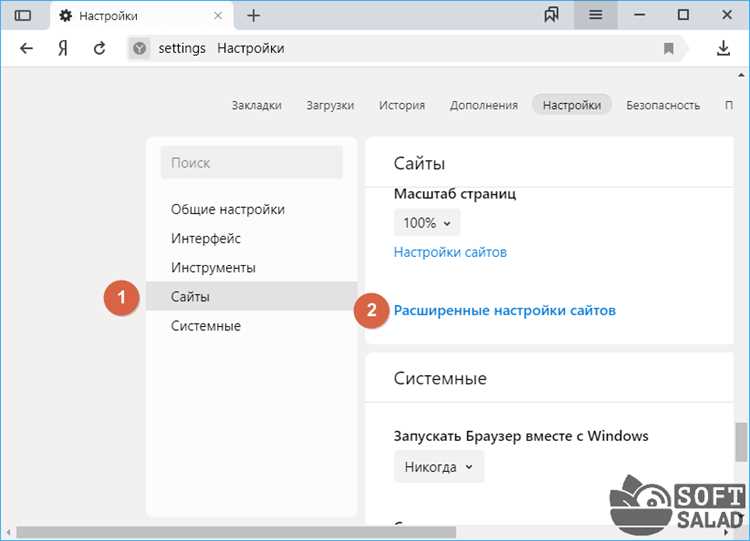The width and height of the screenshot is (750, 541).
Task: Click the Масштаб страниц label
Action: pyautogui.click(x=455, y=194)
